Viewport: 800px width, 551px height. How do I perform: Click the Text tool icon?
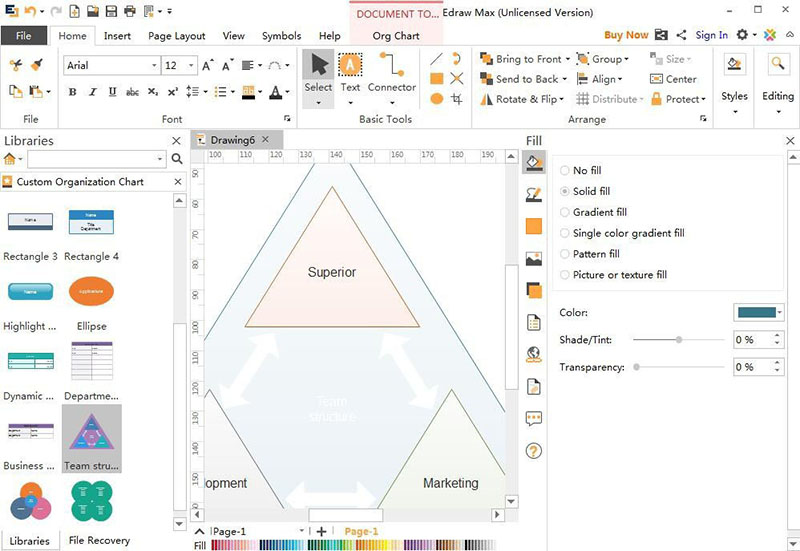coord(350,66)
